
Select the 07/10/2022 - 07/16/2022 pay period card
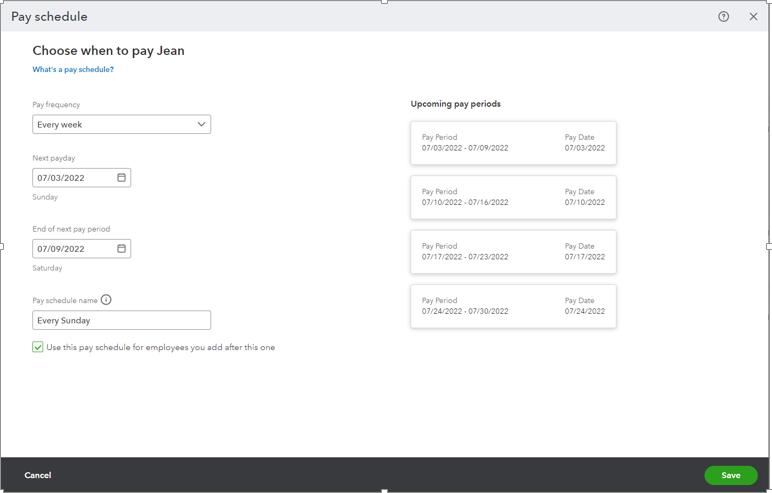[513, 197]
